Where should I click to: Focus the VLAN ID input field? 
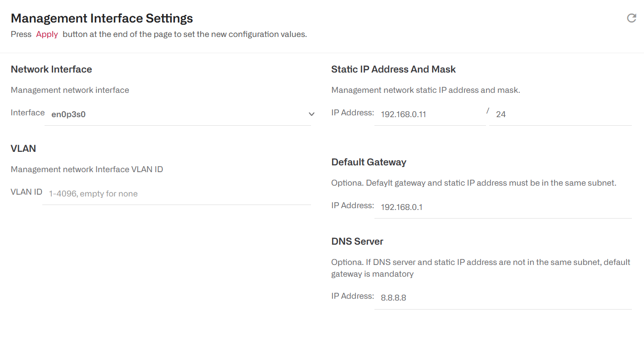[x=176, y=194]
